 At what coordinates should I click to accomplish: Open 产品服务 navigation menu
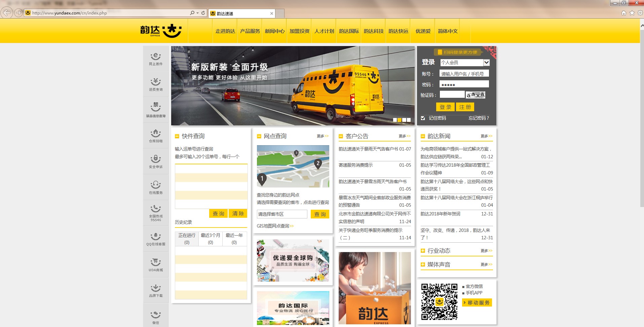250,31
